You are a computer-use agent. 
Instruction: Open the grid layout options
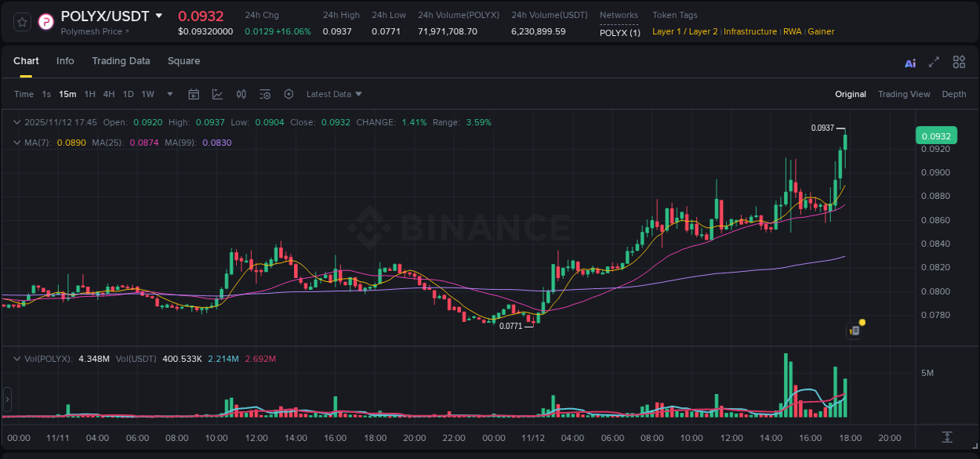pyautogui.click(x=959, y=62)
